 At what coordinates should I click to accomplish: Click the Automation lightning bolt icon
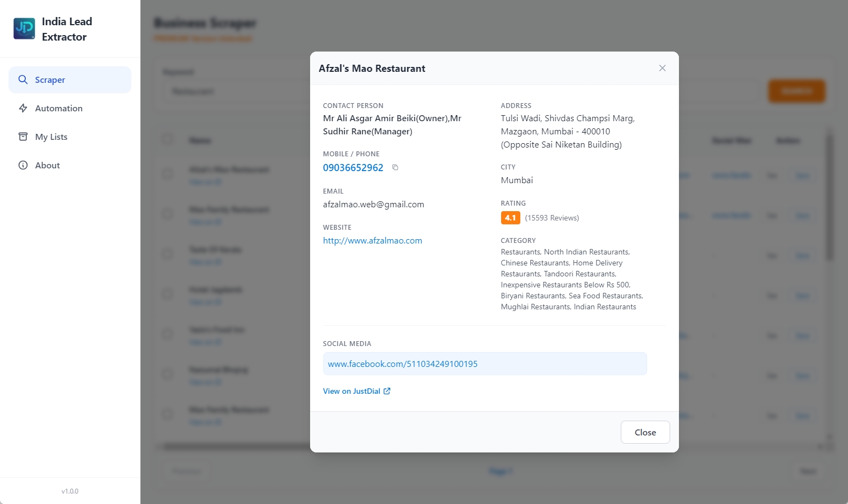(x=23, y=108)
